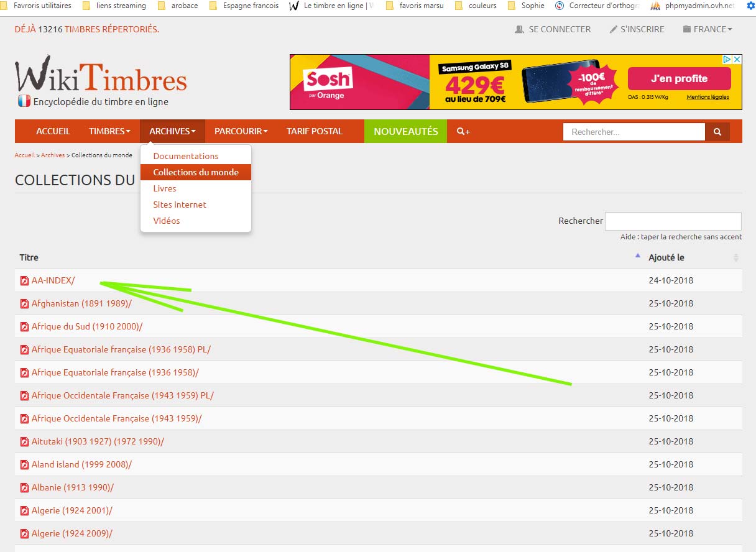
Task: Click the WikiTimbres logo
Action: (101, 81)
